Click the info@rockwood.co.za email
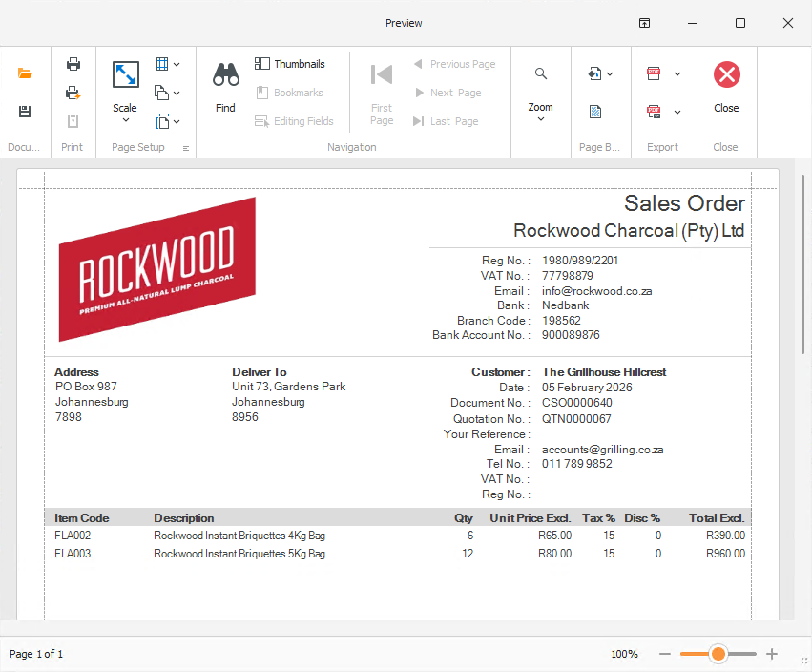The image size is (812, 672). click(x=596, y=291)
